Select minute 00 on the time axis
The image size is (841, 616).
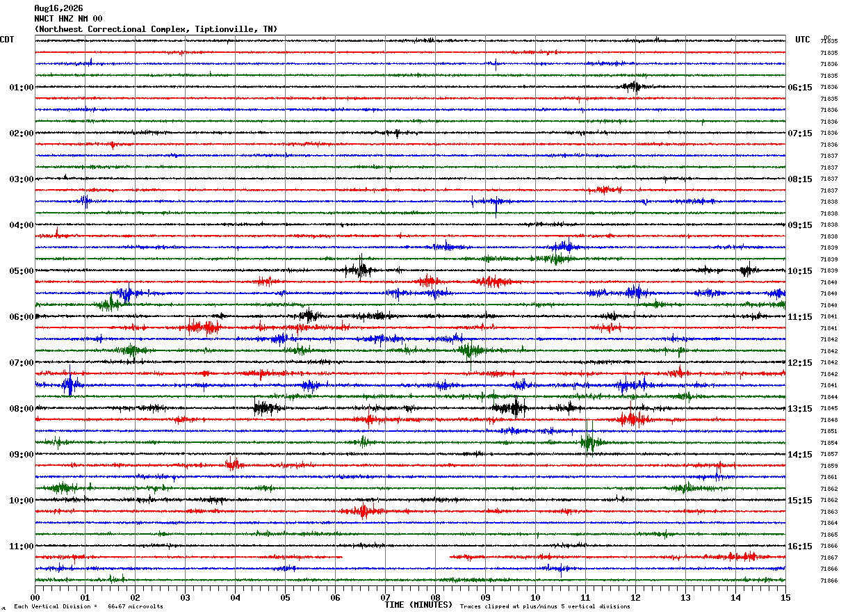tap(35, 597)
